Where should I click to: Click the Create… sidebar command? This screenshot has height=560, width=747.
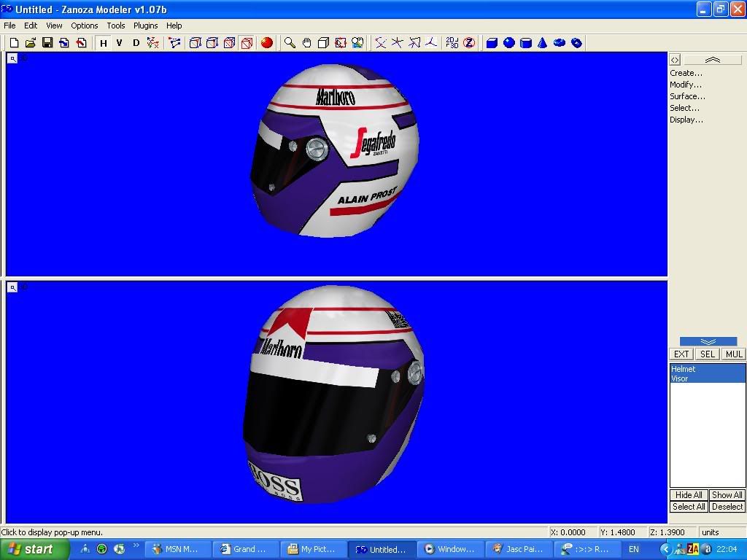tap(686, 73)
